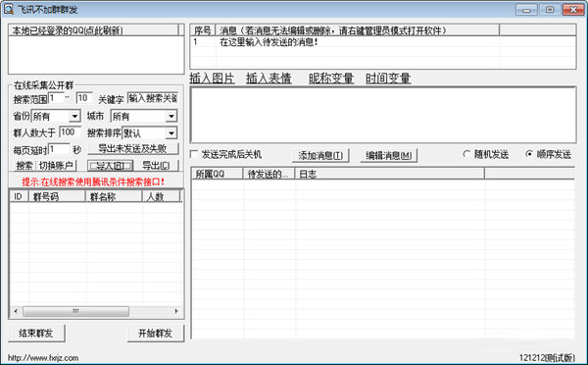Click 切换账户 button

(x=56, y=166)
